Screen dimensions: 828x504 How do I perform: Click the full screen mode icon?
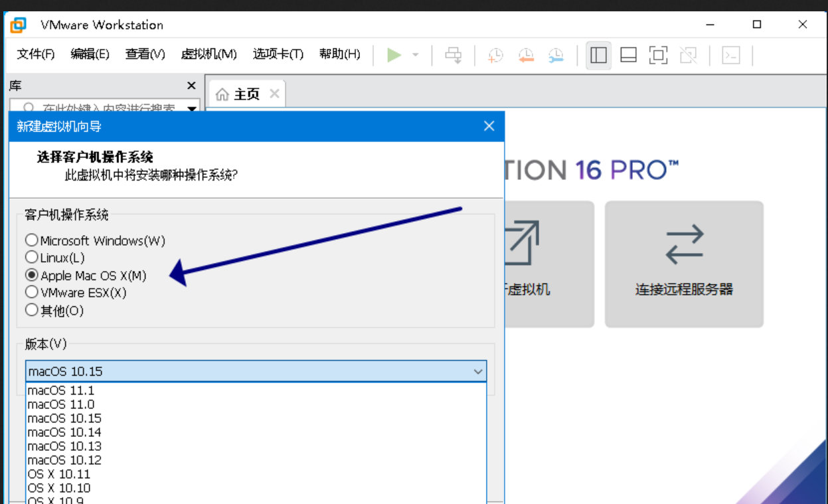(x=658, y=55)
